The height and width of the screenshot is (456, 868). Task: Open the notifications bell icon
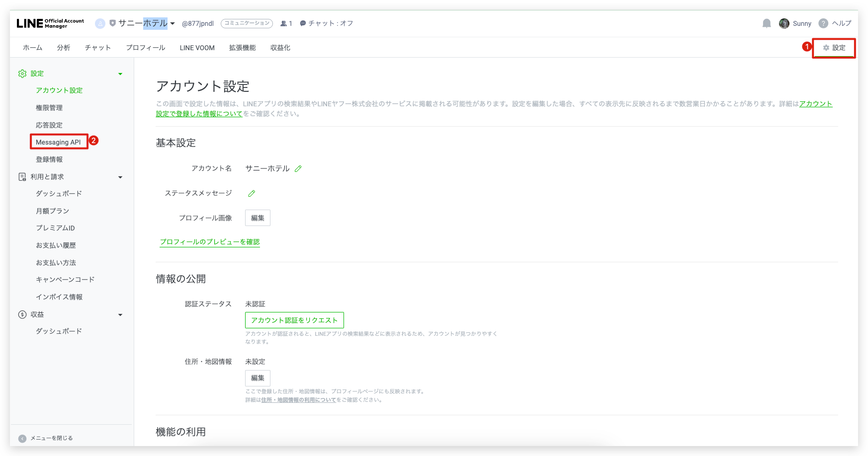point(767,23)
